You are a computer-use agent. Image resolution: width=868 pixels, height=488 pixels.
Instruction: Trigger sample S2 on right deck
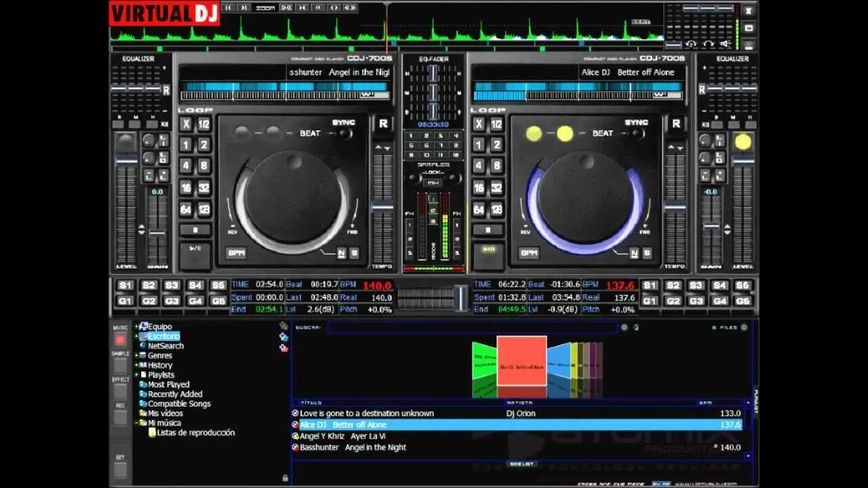coord(673,285)
